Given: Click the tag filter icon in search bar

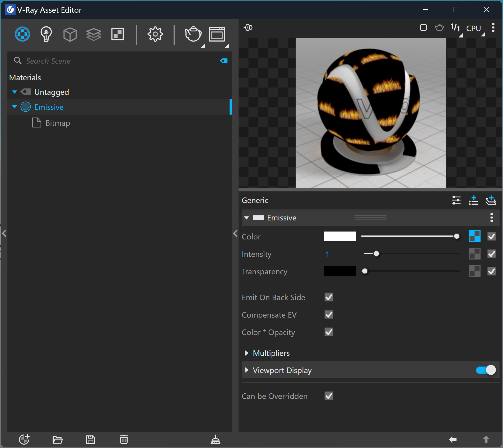Looking at the screenshot, I should [x=224, y=61].
